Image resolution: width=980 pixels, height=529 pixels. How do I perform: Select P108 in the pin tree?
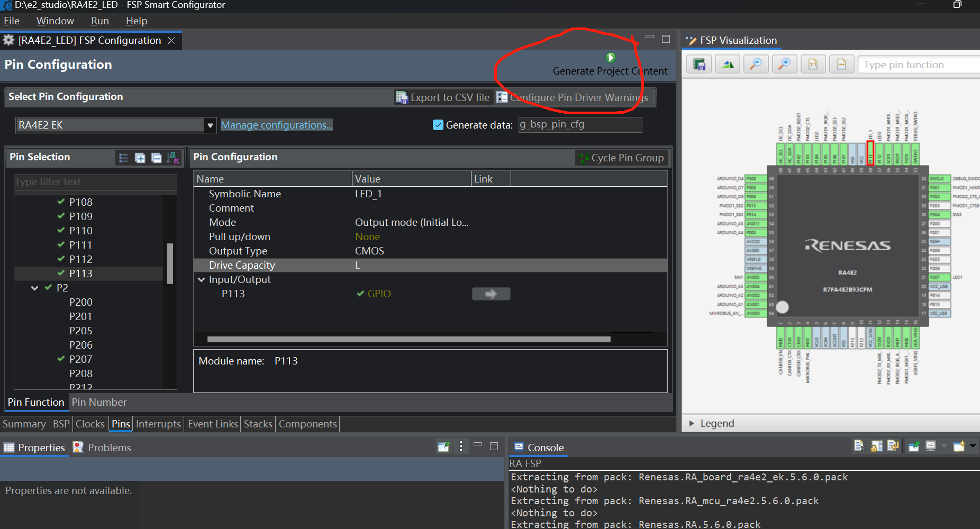81,203
